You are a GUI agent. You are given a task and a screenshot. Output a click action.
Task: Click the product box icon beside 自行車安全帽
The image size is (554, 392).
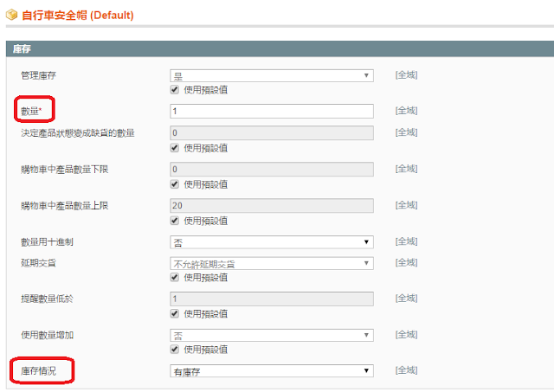click(12, 15)
